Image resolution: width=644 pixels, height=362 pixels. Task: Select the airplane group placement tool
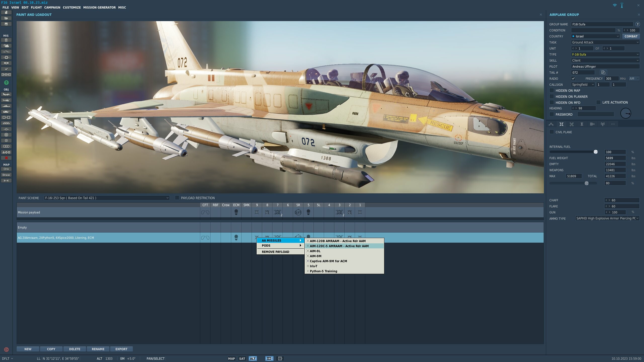tap(6, 95)
